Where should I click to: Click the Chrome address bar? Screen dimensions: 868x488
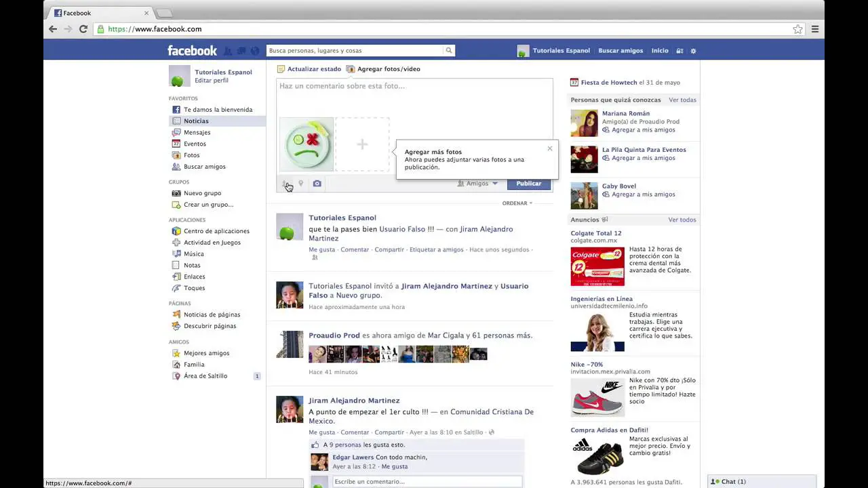pyautogui.click(x=448, y=29)
